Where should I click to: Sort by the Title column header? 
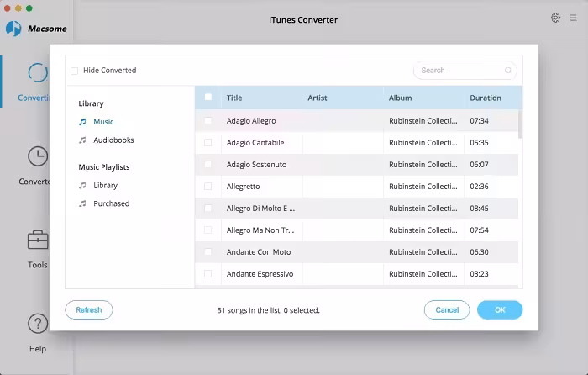[x=234, y=98]
